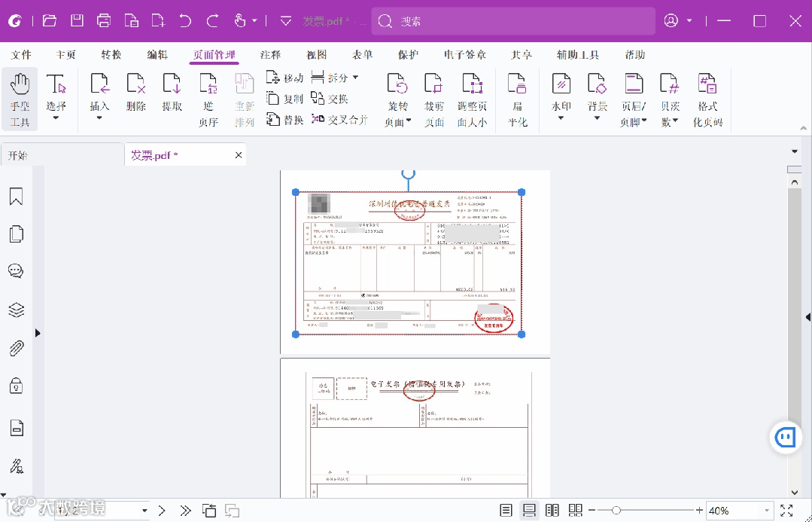Image resolution: width=812 pixels, height=522 pixels.
Task: Enable continuous facing view mode
Action: coord(576,511)
